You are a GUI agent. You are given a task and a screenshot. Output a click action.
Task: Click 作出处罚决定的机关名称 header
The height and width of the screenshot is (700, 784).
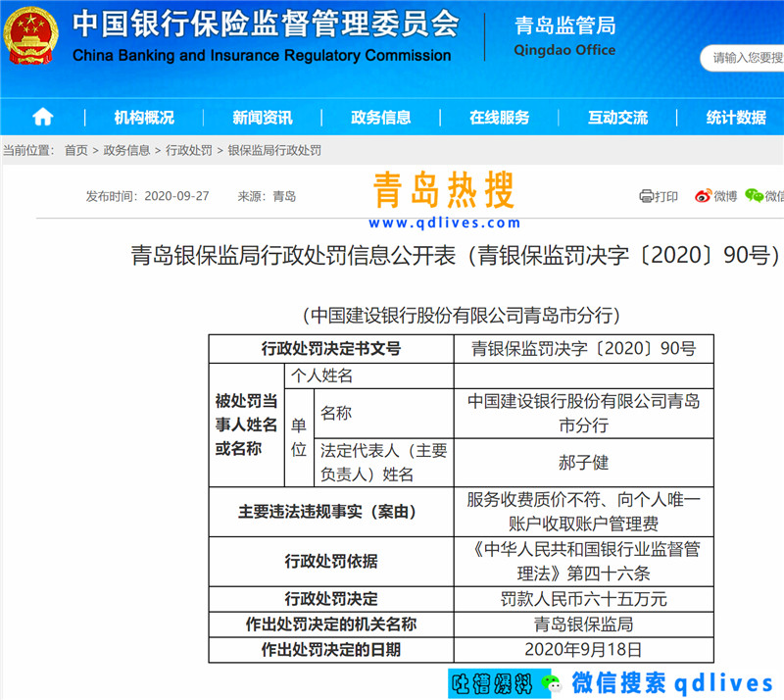331,625
